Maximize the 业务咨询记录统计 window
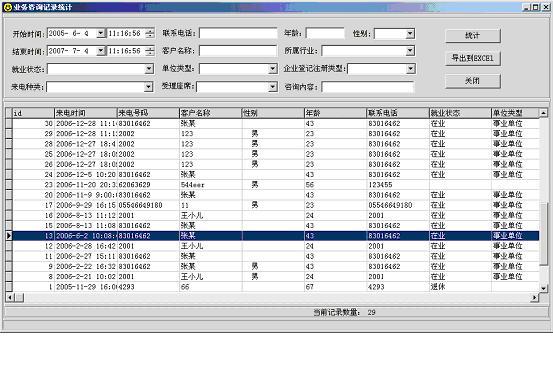This screenshot has width=553, height=384. [535, 7]
